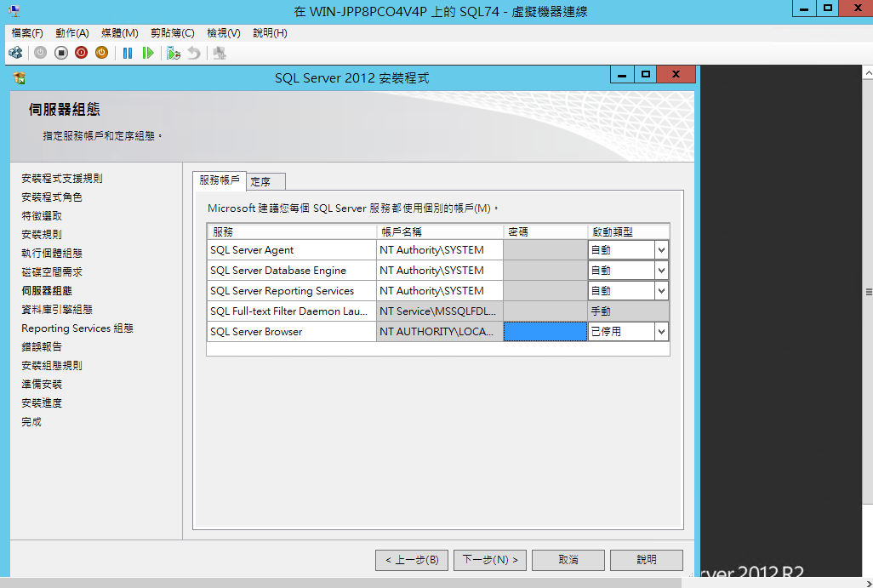The image size is (873, 588).
Task: Click the 完成 step in the sidebar
Action: (31, 422)
